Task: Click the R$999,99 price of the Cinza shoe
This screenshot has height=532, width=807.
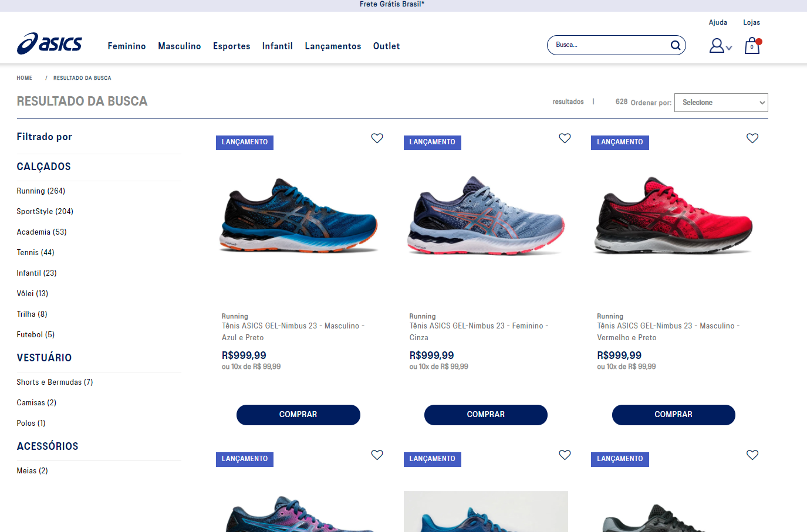Action: pos(432,355)
